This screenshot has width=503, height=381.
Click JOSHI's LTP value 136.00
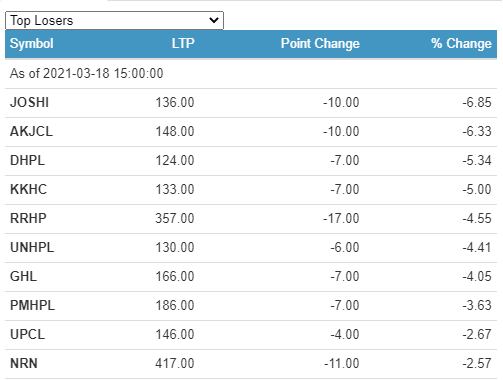click(x=175, y=102)
